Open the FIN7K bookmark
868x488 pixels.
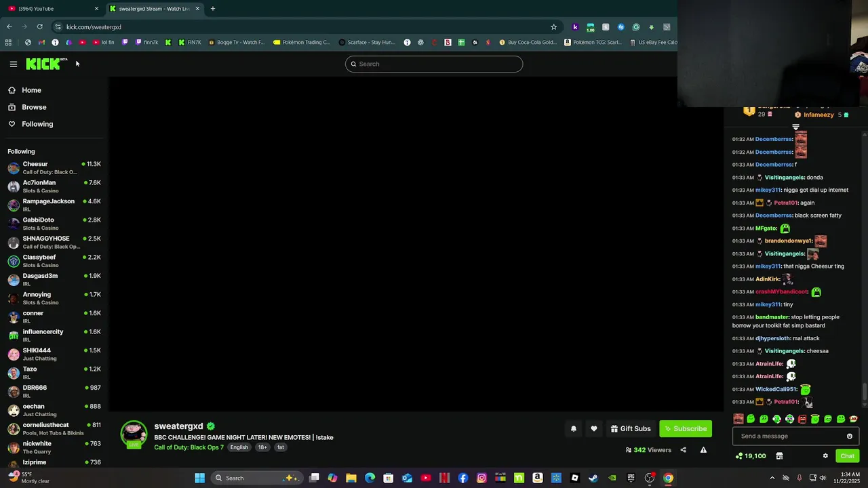tap(190, 42)
